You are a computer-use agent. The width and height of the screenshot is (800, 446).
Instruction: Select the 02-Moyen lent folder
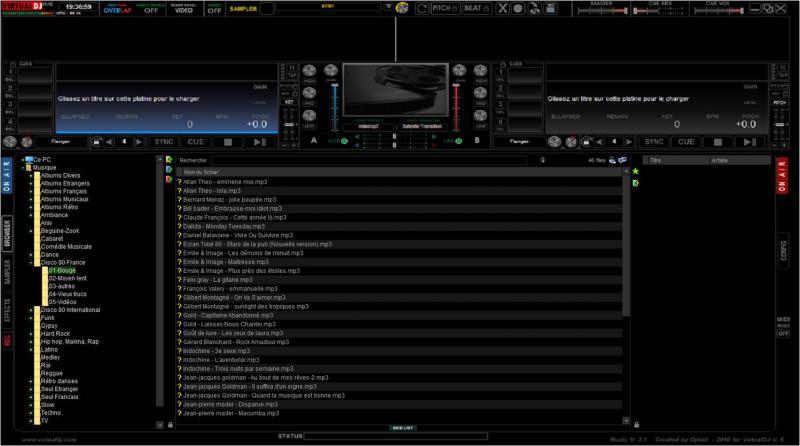click(x=67, y=278)
